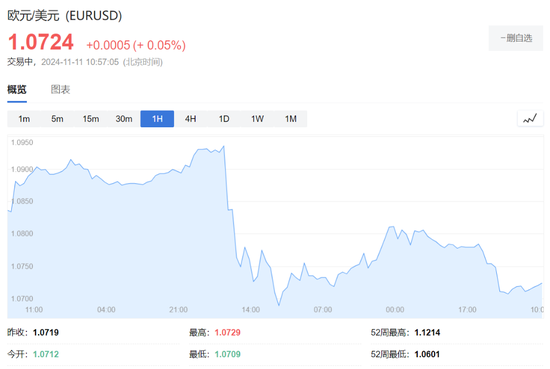Open the 图表 chart tab
This screenshot has width=550, height=369.
pyautogui.click(x=60, y=90)
